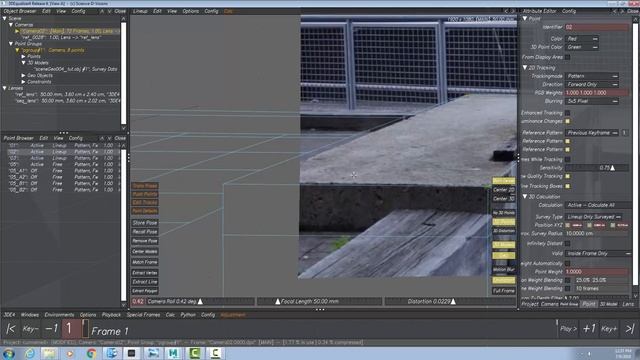Toggle Time Weight Blending checkbox
Image resolution: width=640 pixels, height=360 pixels.
coord(567,289)
